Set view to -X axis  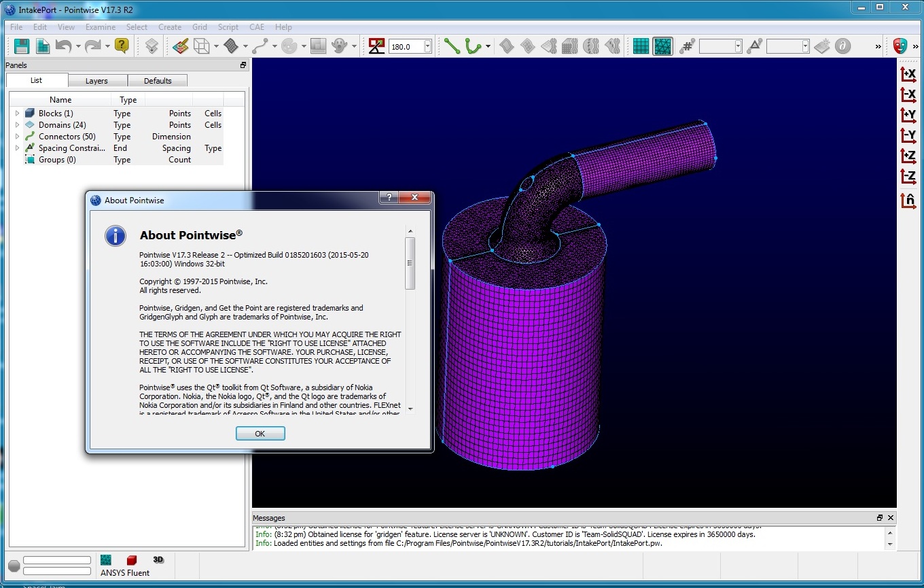point(908,94)
